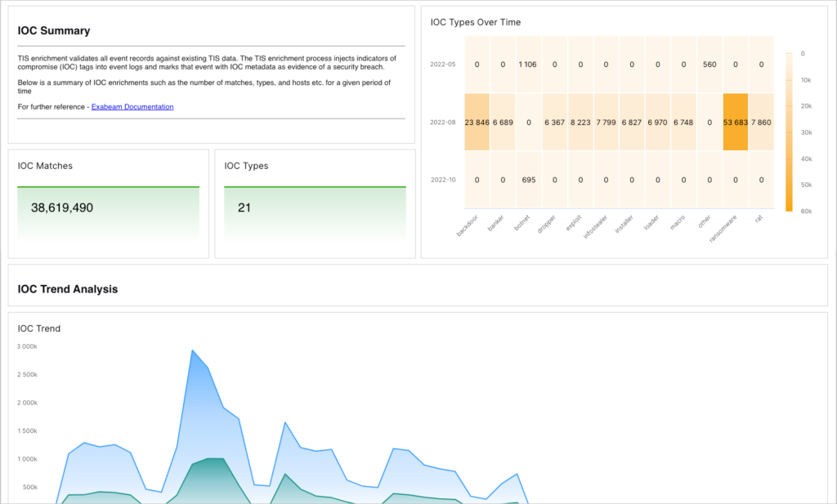Select the ransomware 53 683 heatmap cell
Screen dimensions: 837x504
(736, 123)
